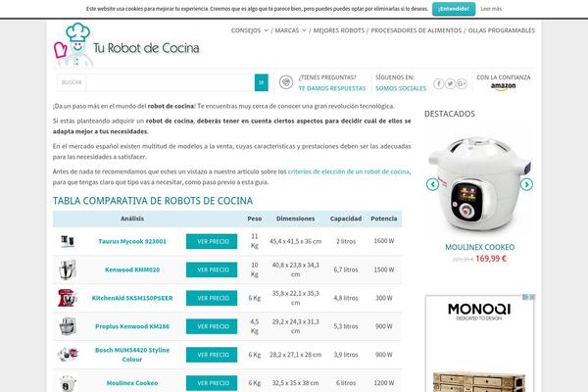Open Moulinex Cookeo analysis link in table
This screenshot has width=588, height=392.
tap(132, 383)
